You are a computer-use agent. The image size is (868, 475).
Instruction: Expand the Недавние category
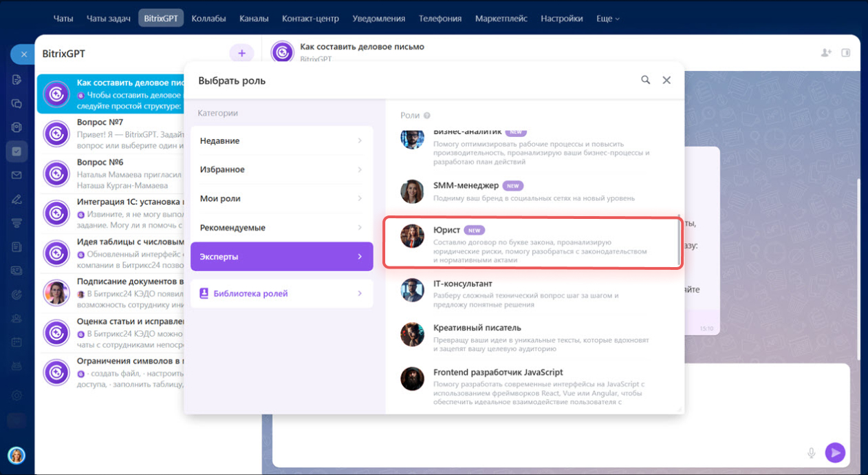click(281, 140)
